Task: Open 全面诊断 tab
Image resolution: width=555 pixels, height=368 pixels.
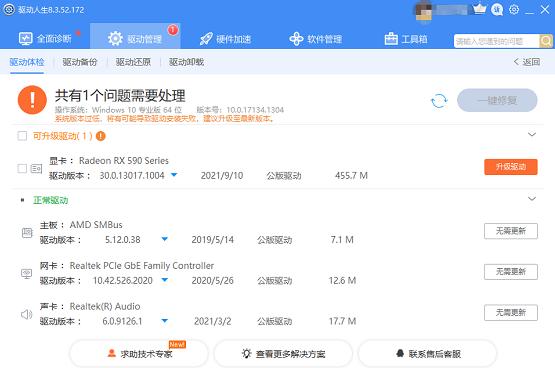Action: coord(45,39)
